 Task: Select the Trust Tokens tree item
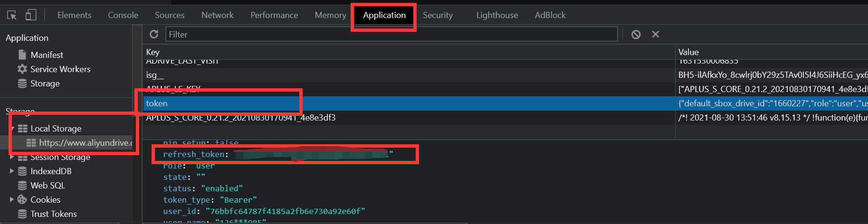point(54,214)
